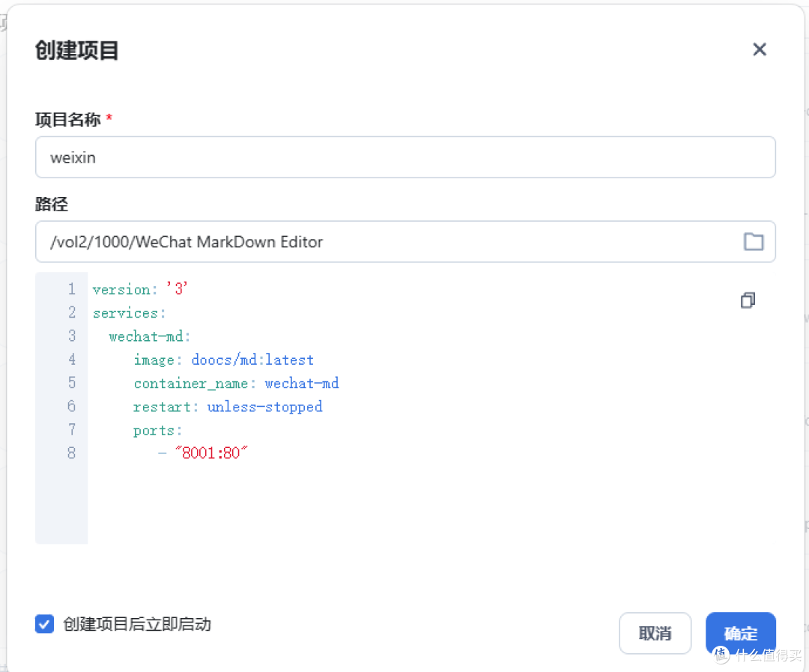Copy compose code with the copy icon
Image resolution: width=809 pixels, height=672 pixels.
[748, 300]
